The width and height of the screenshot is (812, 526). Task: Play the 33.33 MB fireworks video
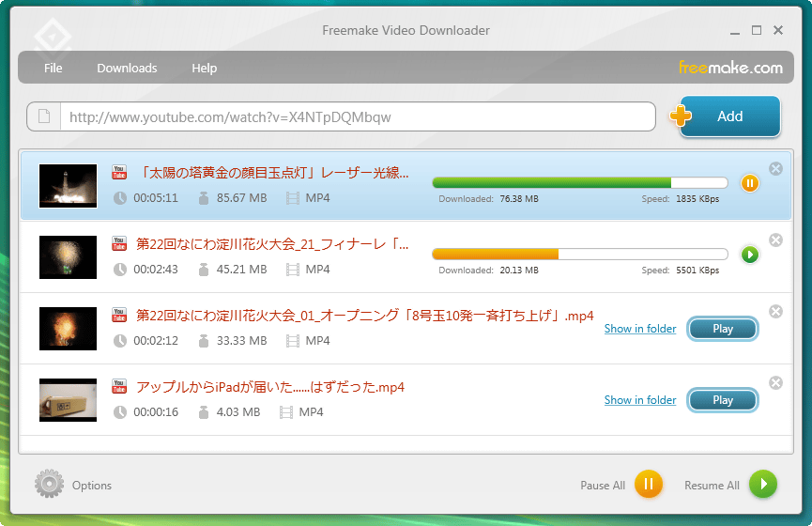click(x=723, y=329)
